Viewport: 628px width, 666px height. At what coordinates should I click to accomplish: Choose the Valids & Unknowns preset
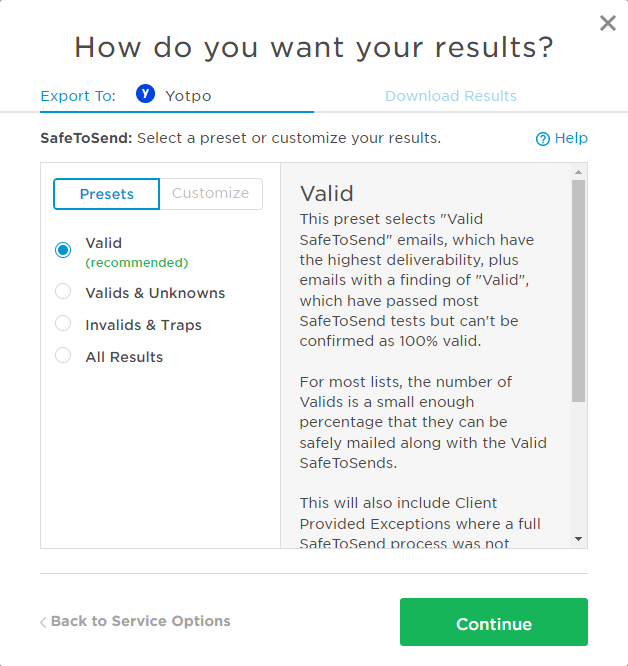tap(63, 292)
